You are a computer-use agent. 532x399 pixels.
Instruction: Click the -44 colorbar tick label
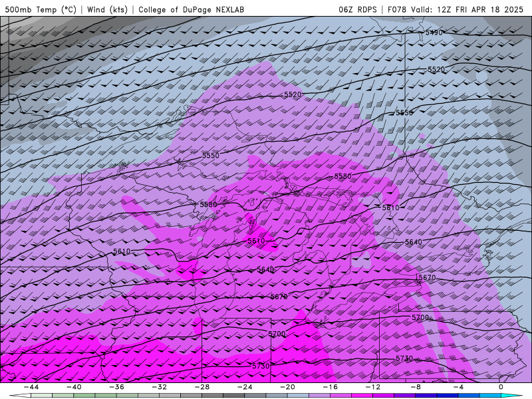coord(31,387)
